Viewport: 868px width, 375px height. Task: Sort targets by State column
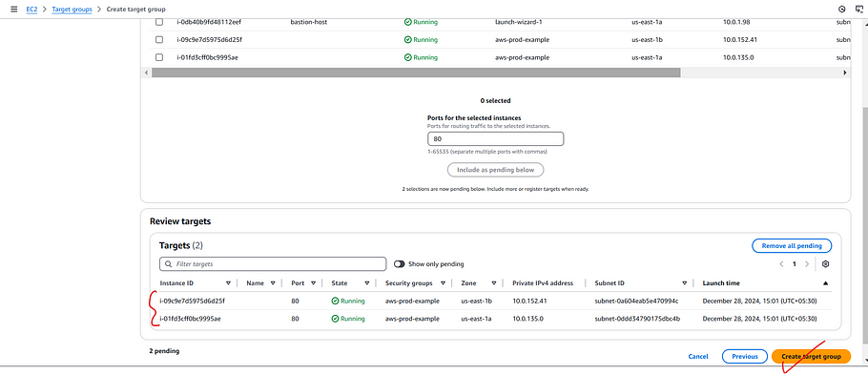coord(366,283)
